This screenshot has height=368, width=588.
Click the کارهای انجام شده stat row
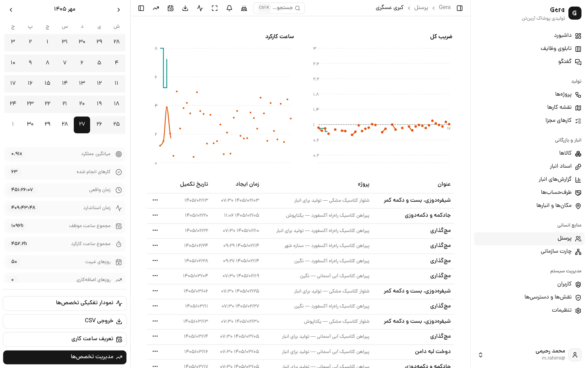(65, 172)
